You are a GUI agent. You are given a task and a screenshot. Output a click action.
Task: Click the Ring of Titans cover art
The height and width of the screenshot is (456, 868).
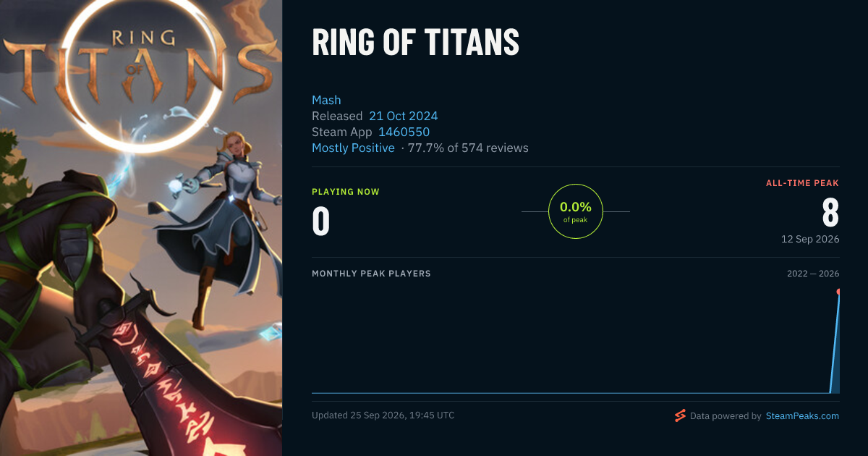[x=141, y=228]
